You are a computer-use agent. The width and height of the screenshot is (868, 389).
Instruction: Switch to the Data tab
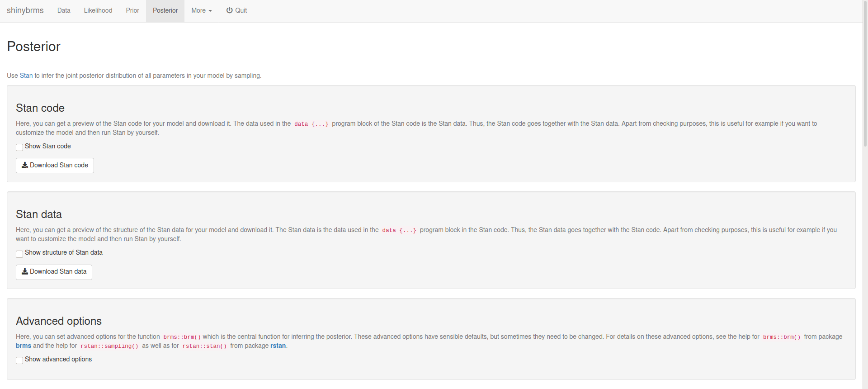[64, 10]
